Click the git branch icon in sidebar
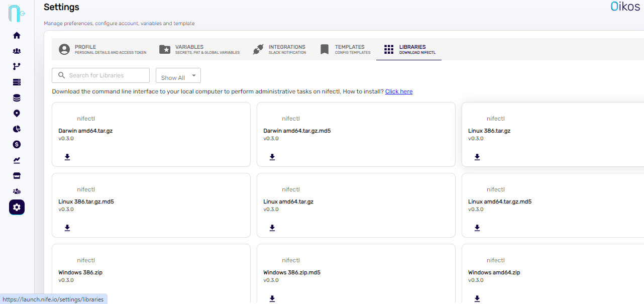Image resolution: width=644 pixels, height=304 pixels. [17, 66]
